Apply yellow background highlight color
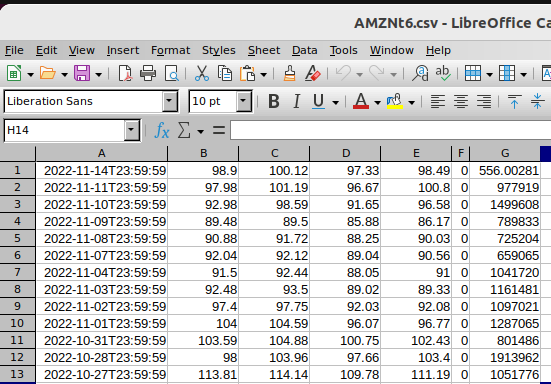 tap(395, 102)
